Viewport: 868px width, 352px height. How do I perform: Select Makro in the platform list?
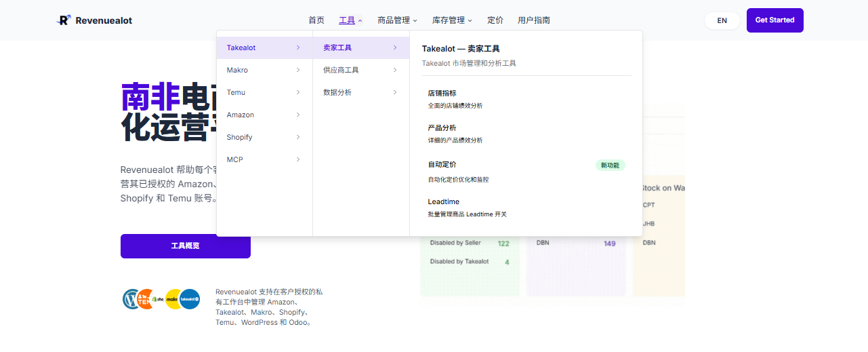point(264,70)
